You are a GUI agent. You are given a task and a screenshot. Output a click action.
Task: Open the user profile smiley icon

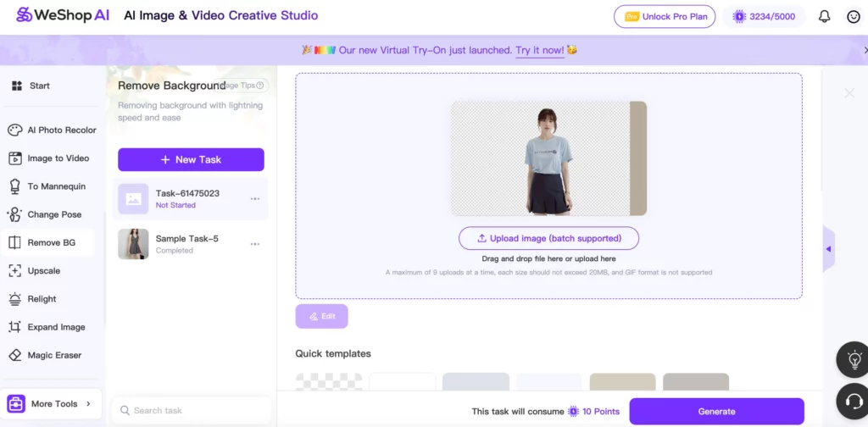click(x=854, y=17)
